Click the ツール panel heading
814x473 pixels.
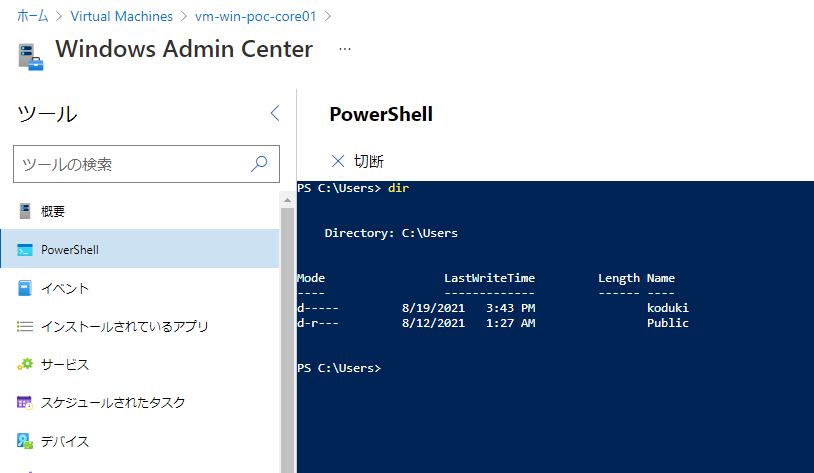coord(47,114)
